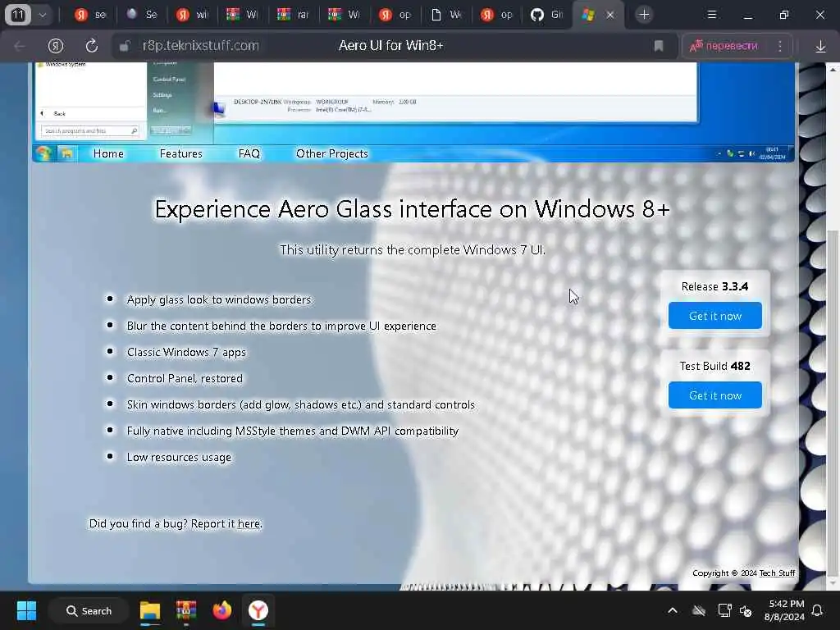Open WinRAR from the taskbar
This screenshot has height=630, width=840.
[x=186, y=610]
